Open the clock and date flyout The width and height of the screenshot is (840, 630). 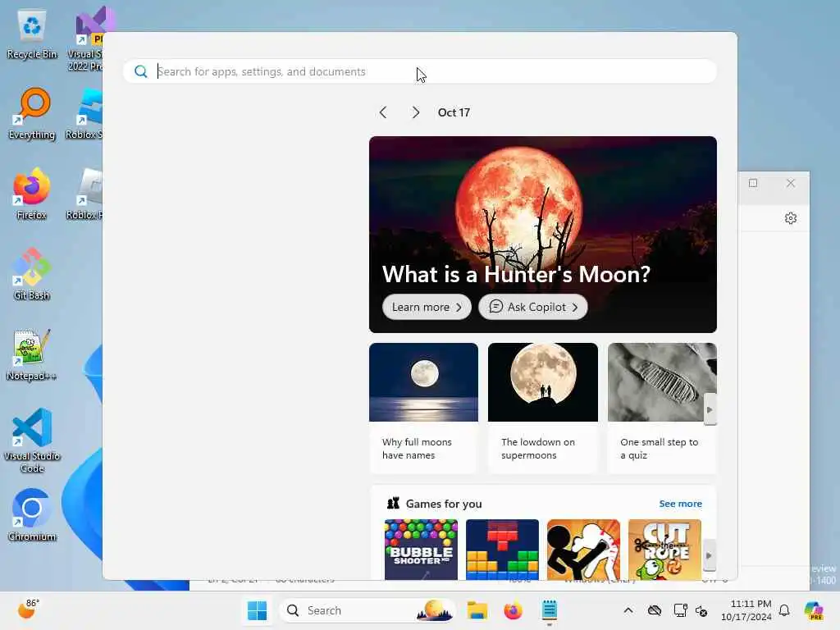tap(746, 610)
